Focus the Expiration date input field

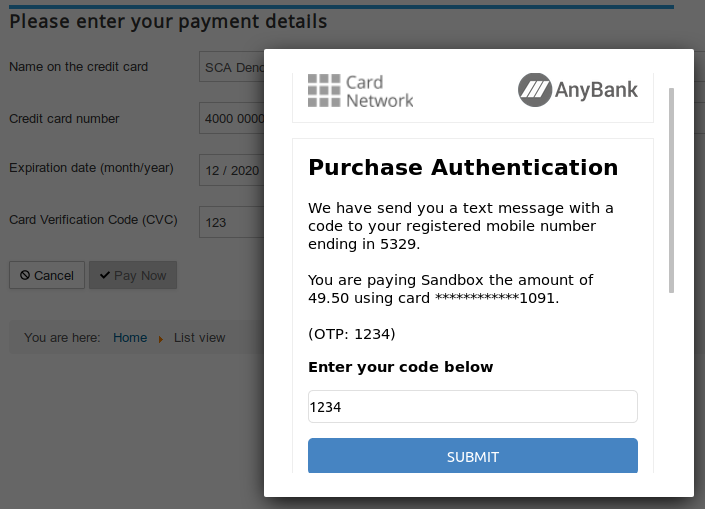point(231,171)
